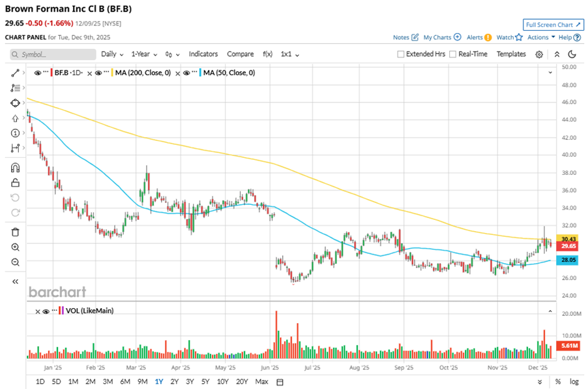
Task: Select the price range measure tool
Action: 15,148
